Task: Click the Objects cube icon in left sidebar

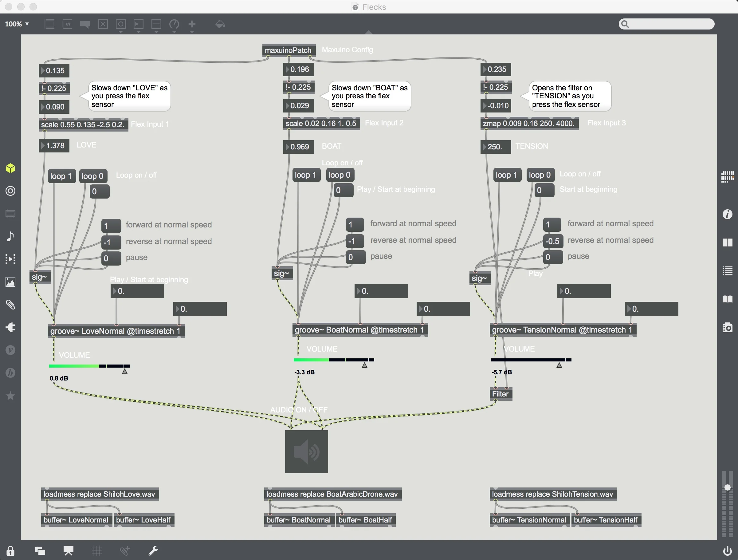Action: 10,168
